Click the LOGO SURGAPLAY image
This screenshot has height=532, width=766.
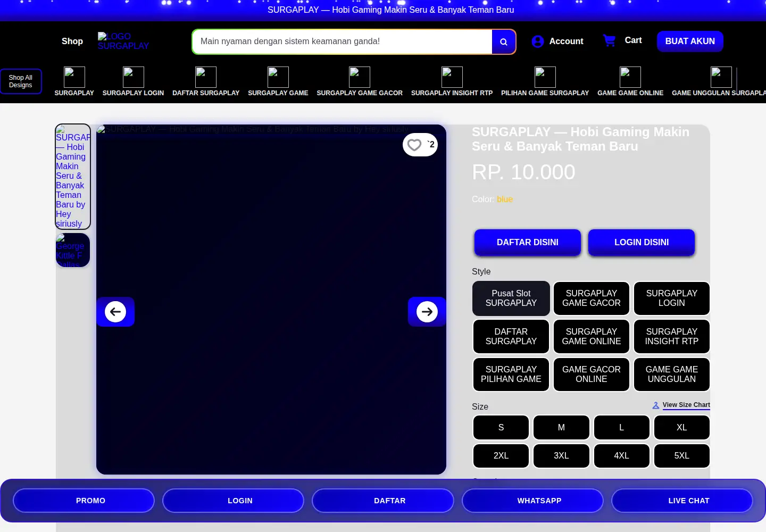(123, 41)
